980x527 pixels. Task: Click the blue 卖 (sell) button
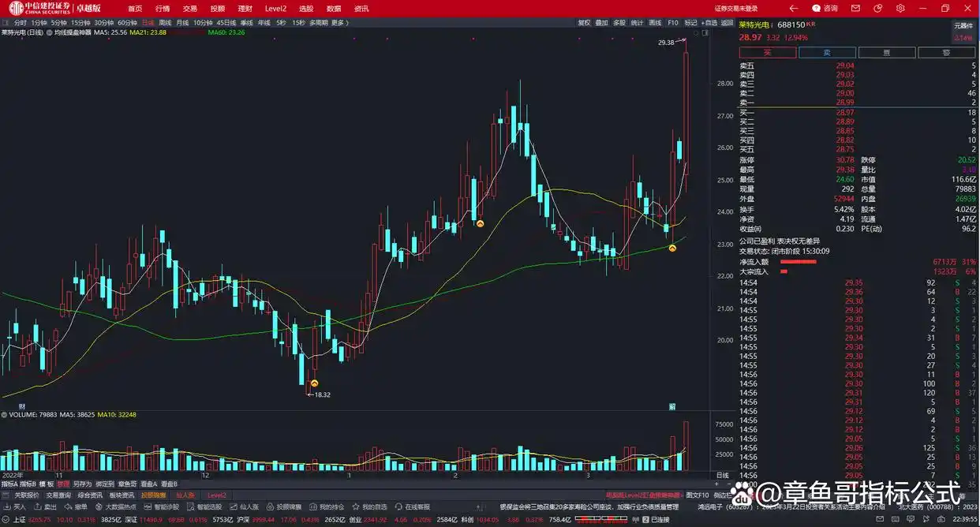pyautogui.click(x=826, y=53)
